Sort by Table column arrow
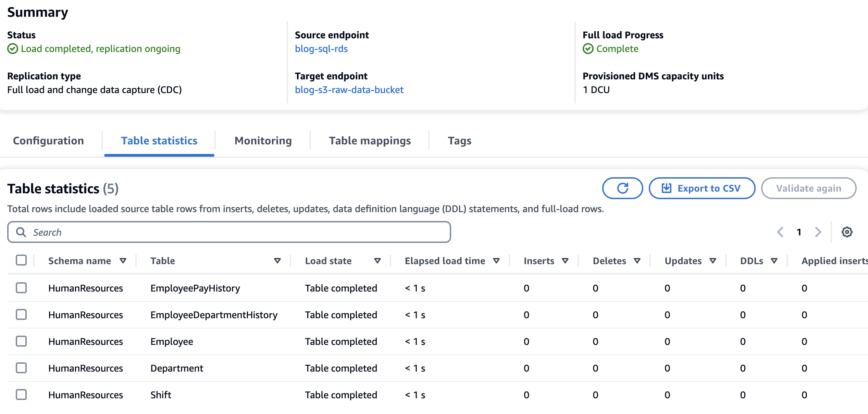 277,261
